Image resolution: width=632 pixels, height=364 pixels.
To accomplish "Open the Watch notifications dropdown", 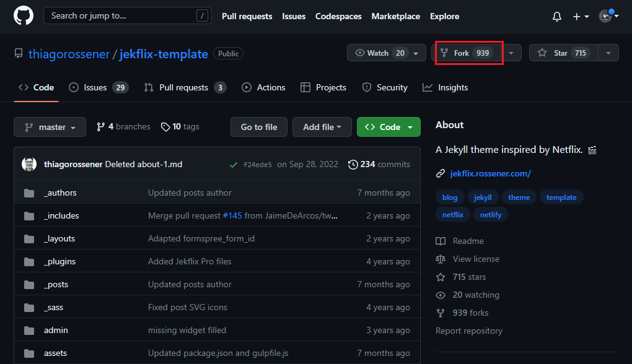I will pyautogui.click(x=387, y=53).
